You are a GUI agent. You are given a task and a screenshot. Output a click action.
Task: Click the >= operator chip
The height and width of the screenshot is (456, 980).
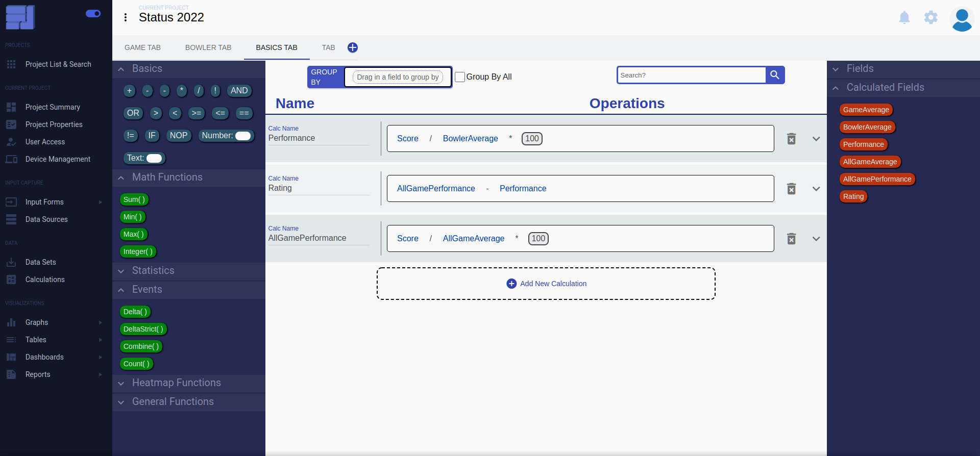197,113
